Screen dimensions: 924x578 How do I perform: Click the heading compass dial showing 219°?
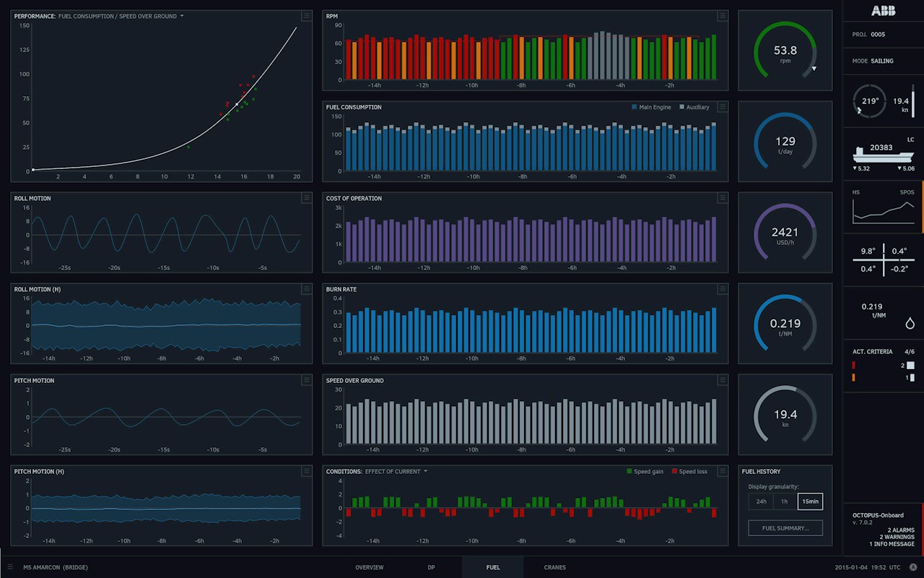(870, 101)
